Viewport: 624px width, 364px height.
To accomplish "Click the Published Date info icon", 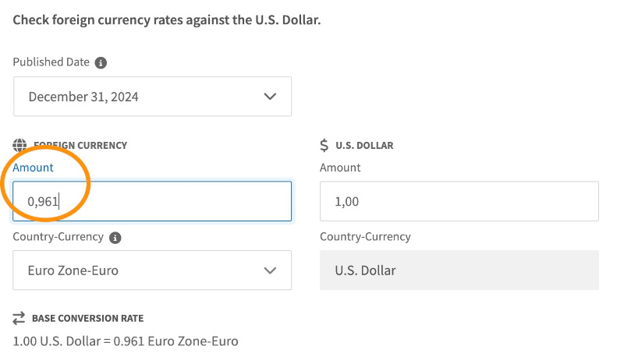I will (x=101, y=62).
